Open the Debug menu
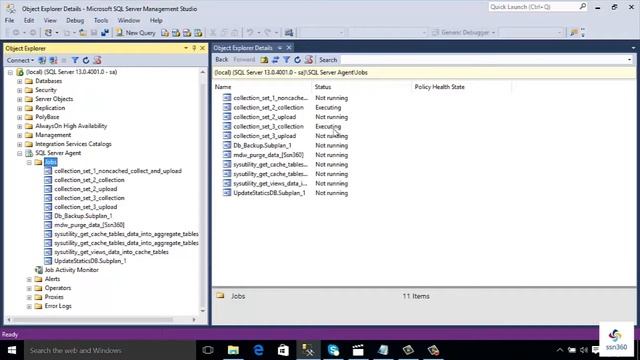Viewport: 640px width, 360px height. (x=75, y=20)
